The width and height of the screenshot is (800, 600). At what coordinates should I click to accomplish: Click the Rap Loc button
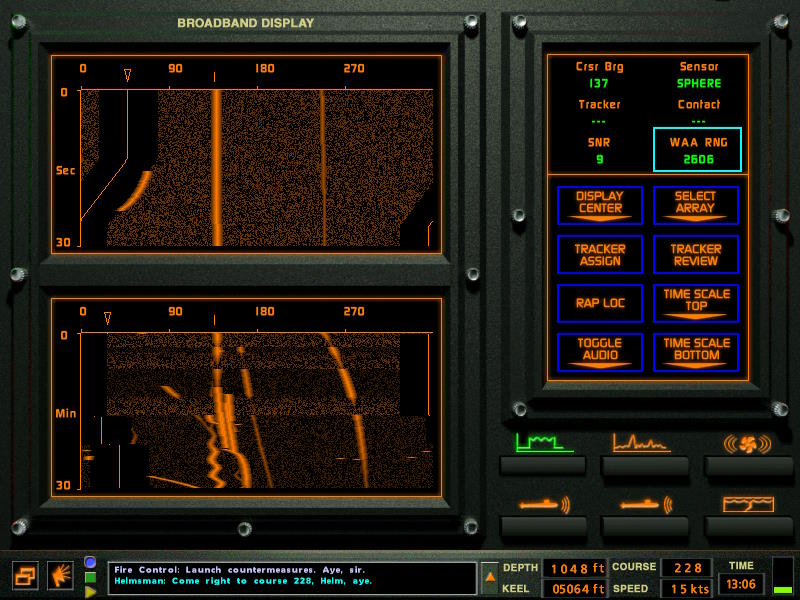tap(599, 302)
